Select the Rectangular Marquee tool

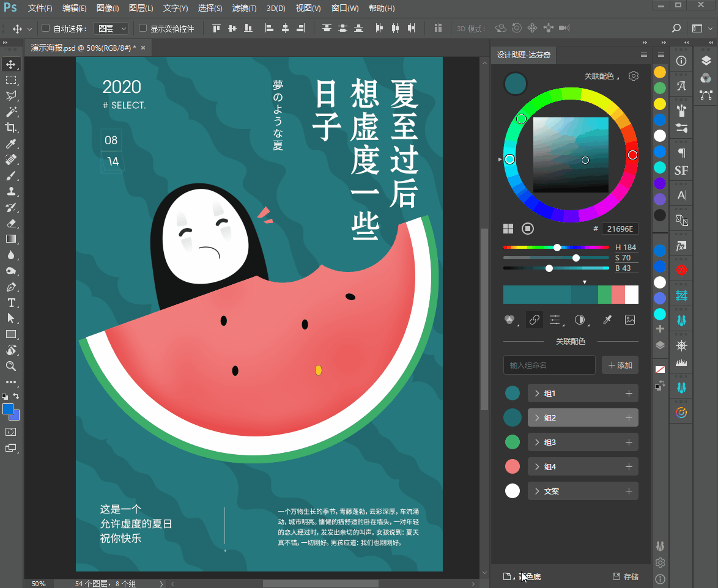(x=11, y=80)
